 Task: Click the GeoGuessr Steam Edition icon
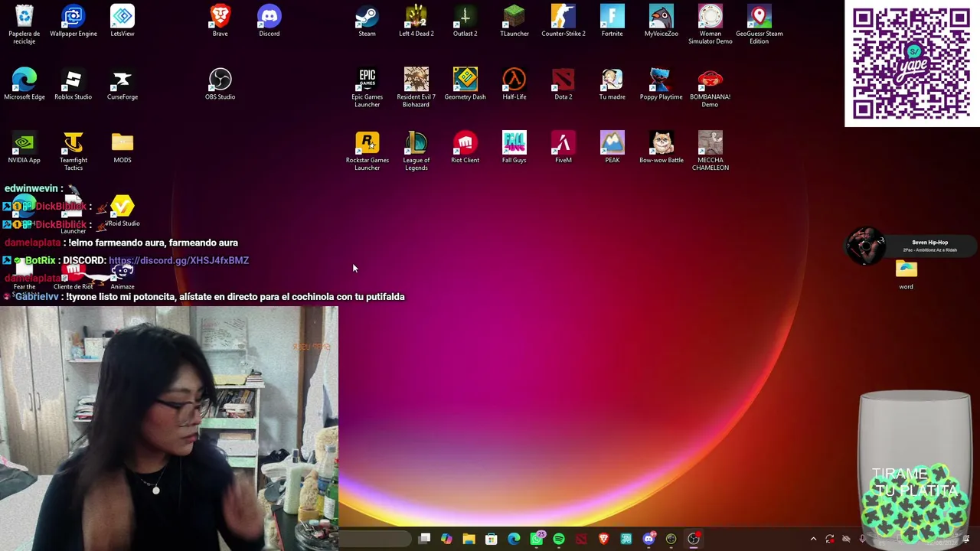(759, 24)
